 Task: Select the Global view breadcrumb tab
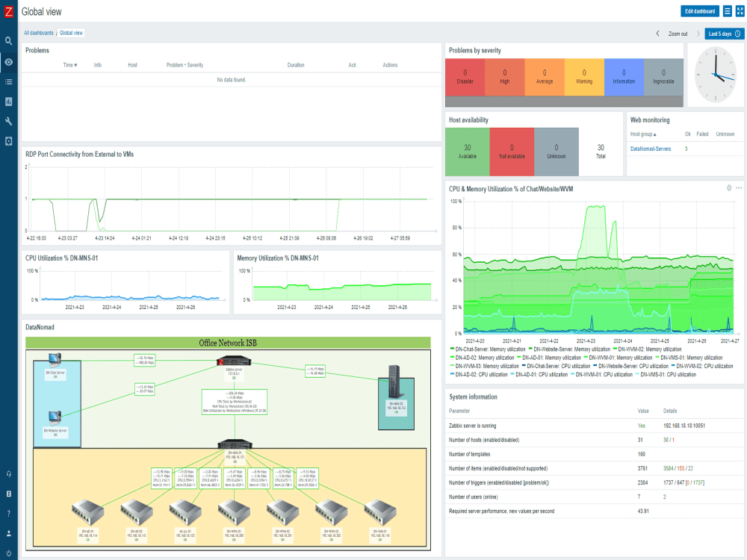pyautogui.click(x=70, y=33)
